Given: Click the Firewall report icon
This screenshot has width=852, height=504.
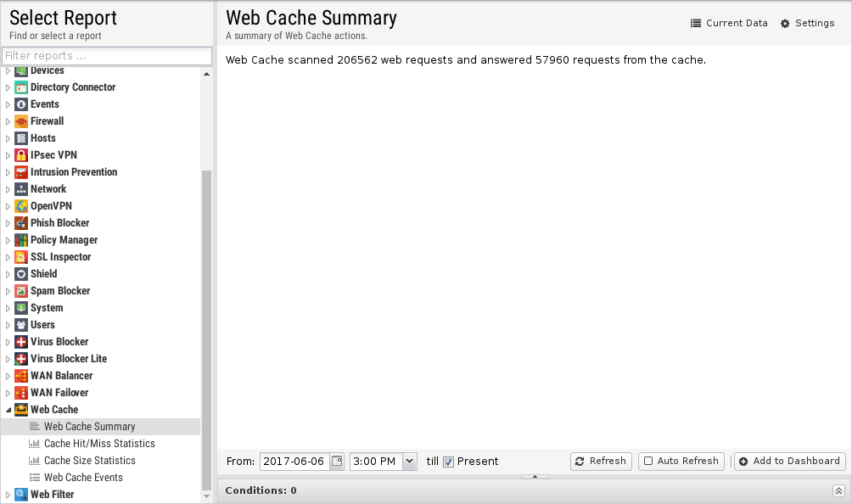Looking at the screenshot, I should coord(21,121).
